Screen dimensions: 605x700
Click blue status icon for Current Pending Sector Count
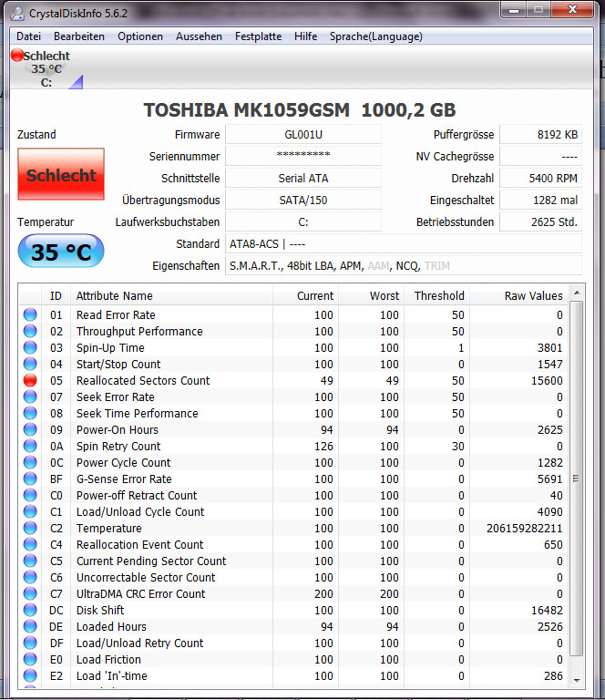click(x=30, y=561)
